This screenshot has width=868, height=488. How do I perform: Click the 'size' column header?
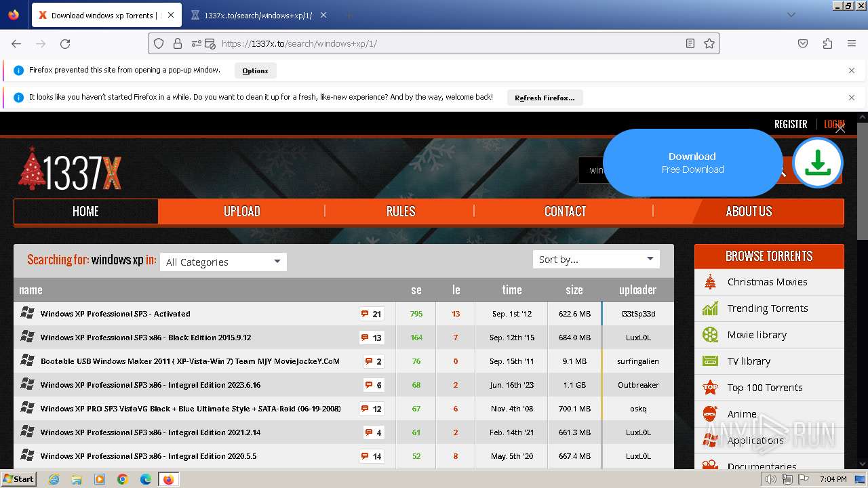pyautogui.click(x=574, y=290)
